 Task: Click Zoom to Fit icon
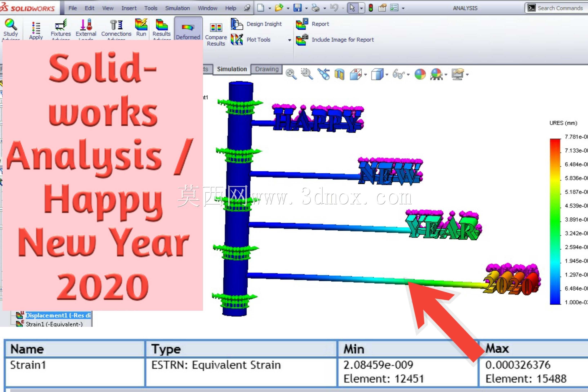coord(291,74)
